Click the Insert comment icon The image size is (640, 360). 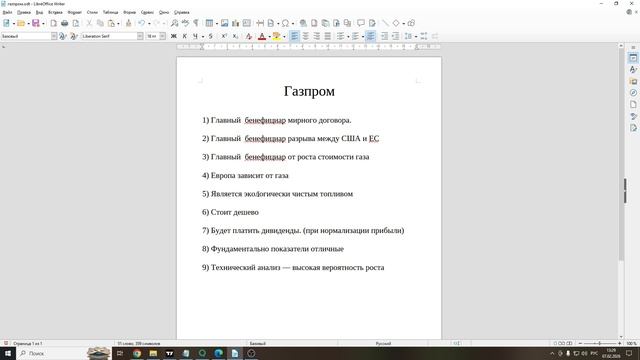coord(361,23)
